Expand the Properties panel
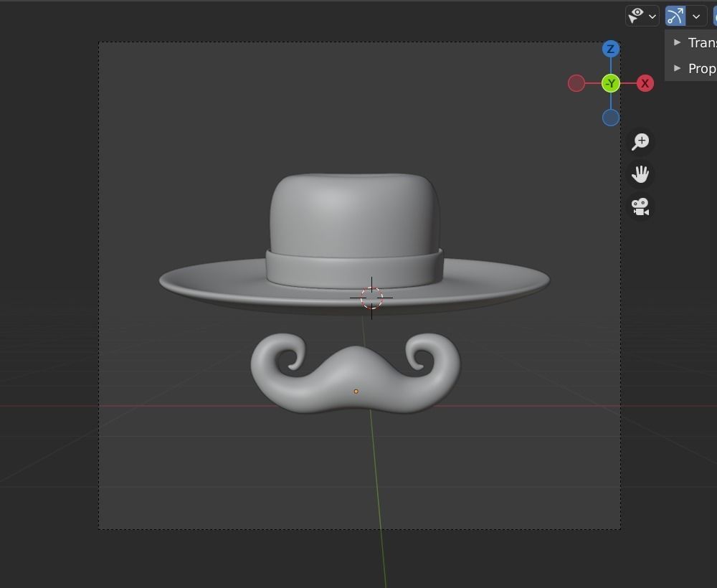The width and height of the screenshot is (717, 588). point(694,69)
